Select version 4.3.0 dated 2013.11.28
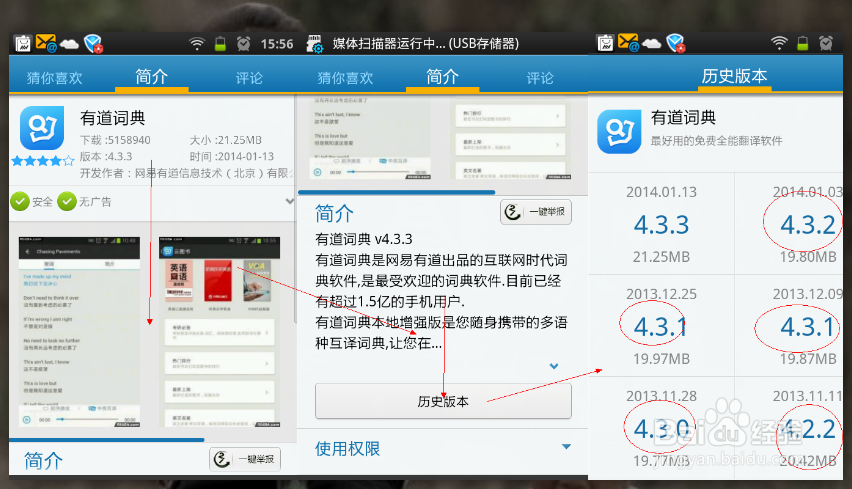This screenshot has width=852, height=489. tap(661, 429)
